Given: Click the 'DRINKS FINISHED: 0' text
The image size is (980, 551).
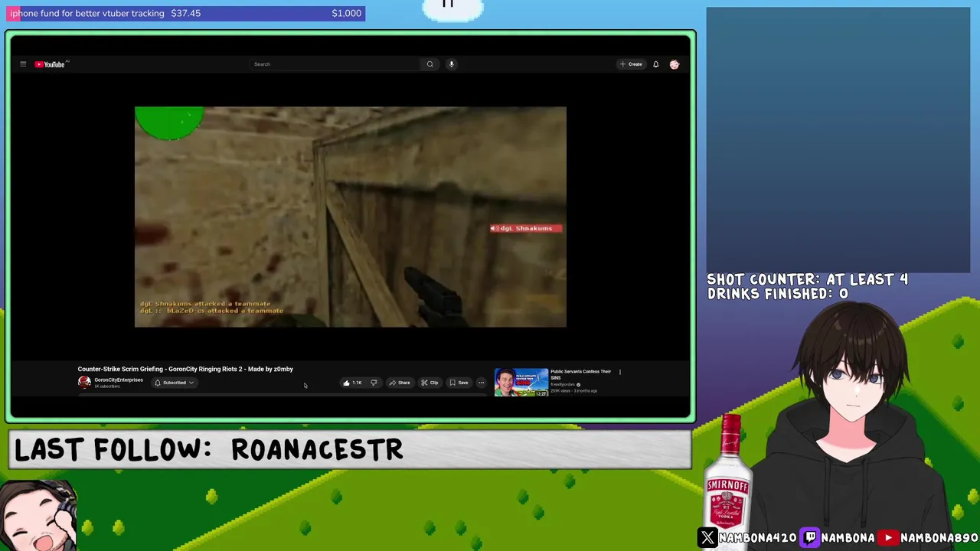Looking at the screenshot, I should (778, 294).
